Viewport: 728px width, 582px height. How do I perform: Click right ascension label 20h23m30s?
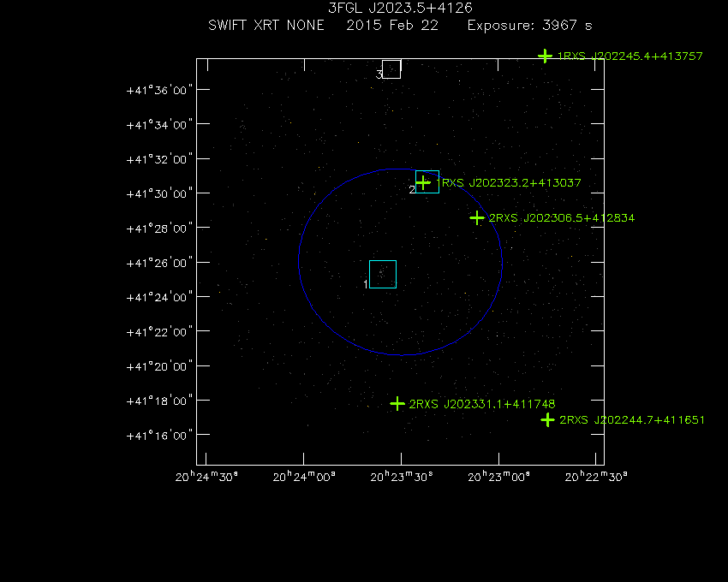pos(402,477)
